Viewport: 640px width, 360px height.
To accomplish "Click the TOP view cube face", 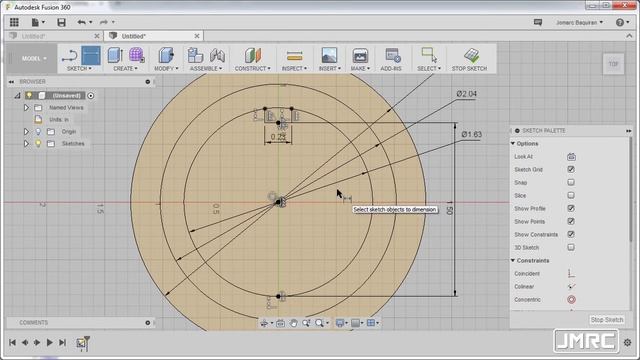I will click(x=613, y=64).
